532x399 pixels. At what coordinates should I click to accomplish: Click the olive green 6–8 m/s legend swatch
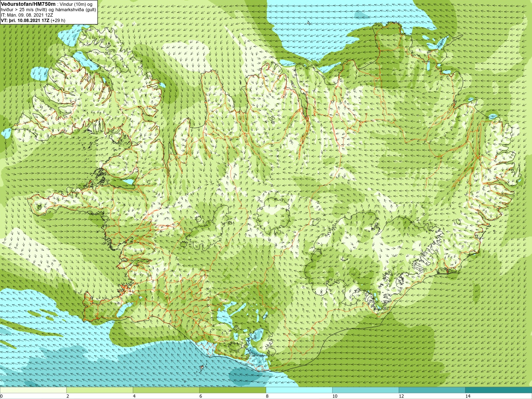233,390
